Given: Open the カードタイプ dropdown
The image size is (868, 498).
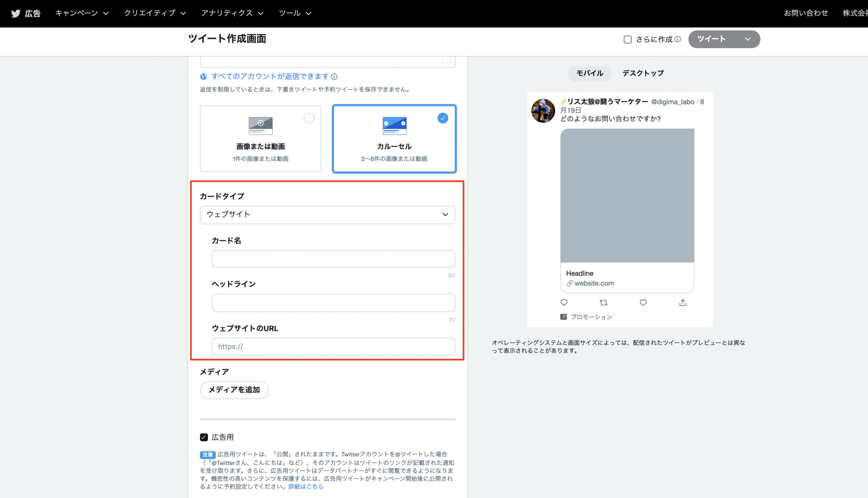Looking at the screenshot, I should click(x=327, y=215).
